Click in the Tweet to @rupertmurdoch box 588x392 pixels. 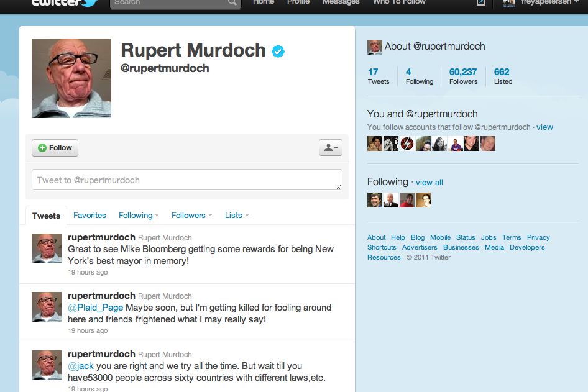(x=186, y=180)
